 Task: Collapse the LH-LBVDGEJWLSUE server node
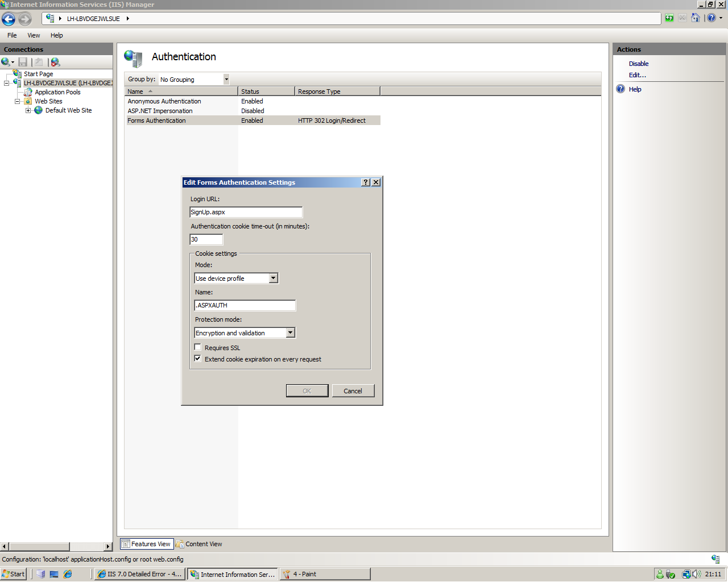(x=7, y=83)
